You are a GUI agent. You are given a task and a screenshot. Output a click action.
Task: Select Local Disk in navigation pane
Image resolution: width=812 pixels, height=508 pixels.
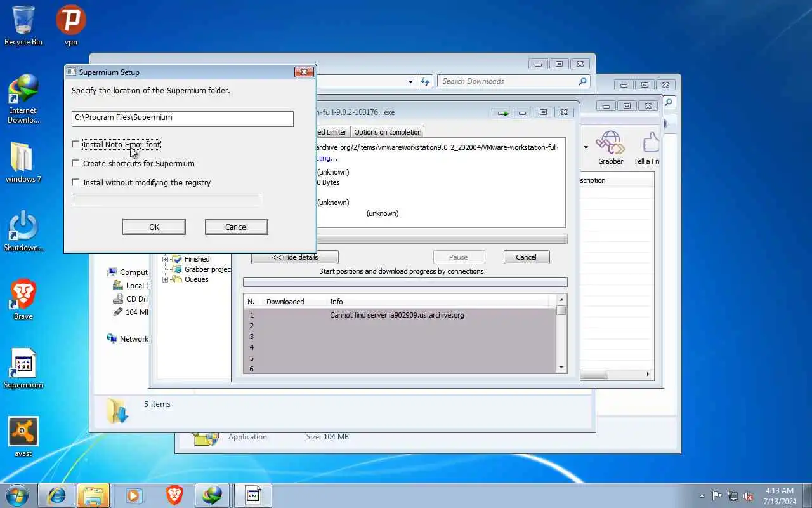(130, 286)
